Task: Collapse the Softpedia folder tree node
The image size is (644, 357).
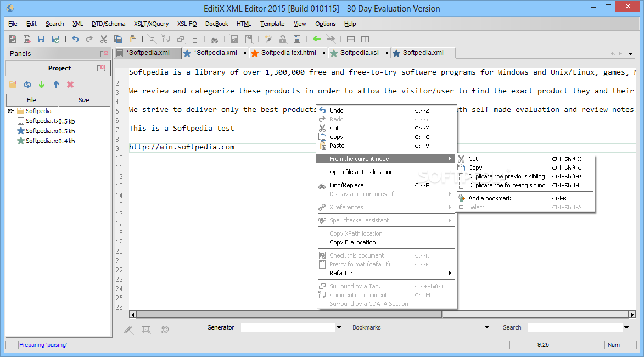Action: [10, 111]
